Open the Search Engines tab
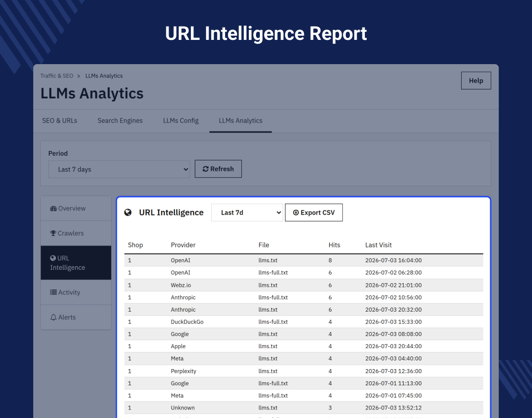Viewport: 532px width, 418px height. click(120, 121)
